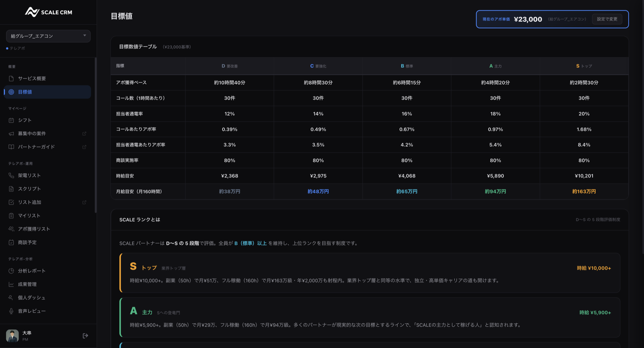The height and width of the screenshot is (348, 644).
Task: Click the 成果管理 line chart icon
Action: tap(11, 284)
